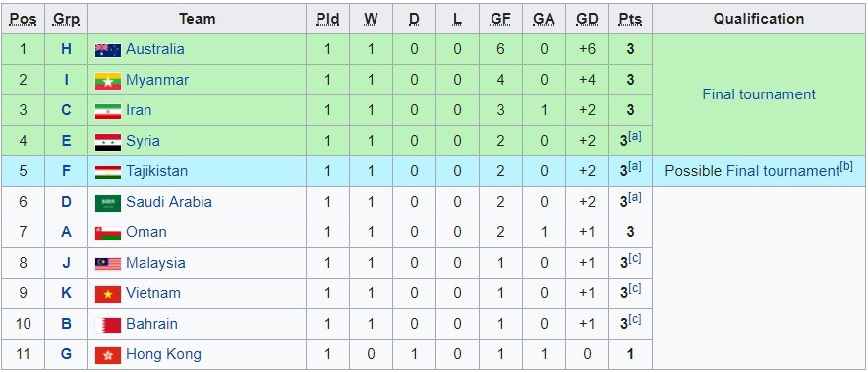Viewport: 868px width, 372px height.
Task: Click the Pld column header abbreviation
Action: [327, 20]
